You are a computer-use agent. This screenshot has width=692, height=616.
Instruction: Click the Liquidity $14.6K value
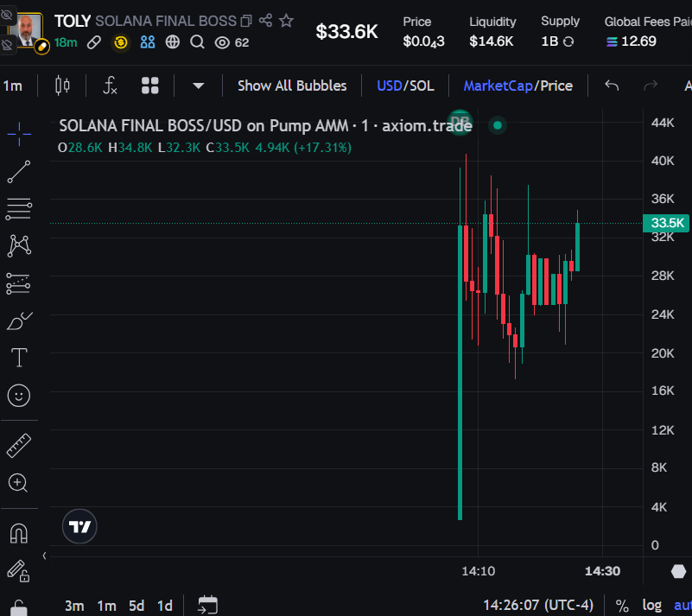tap(492, 41)
